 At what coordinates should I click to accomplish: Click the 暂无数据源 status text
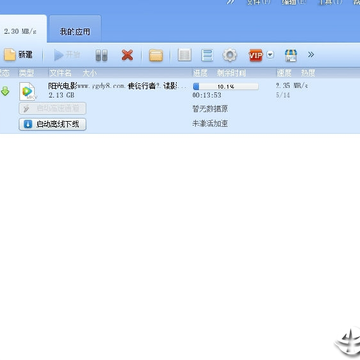click(x=210, y=109)
